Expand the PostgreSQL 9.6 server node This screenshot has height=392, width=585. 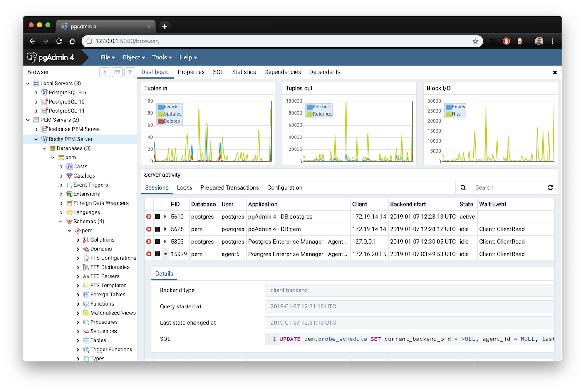coord(37,93)
